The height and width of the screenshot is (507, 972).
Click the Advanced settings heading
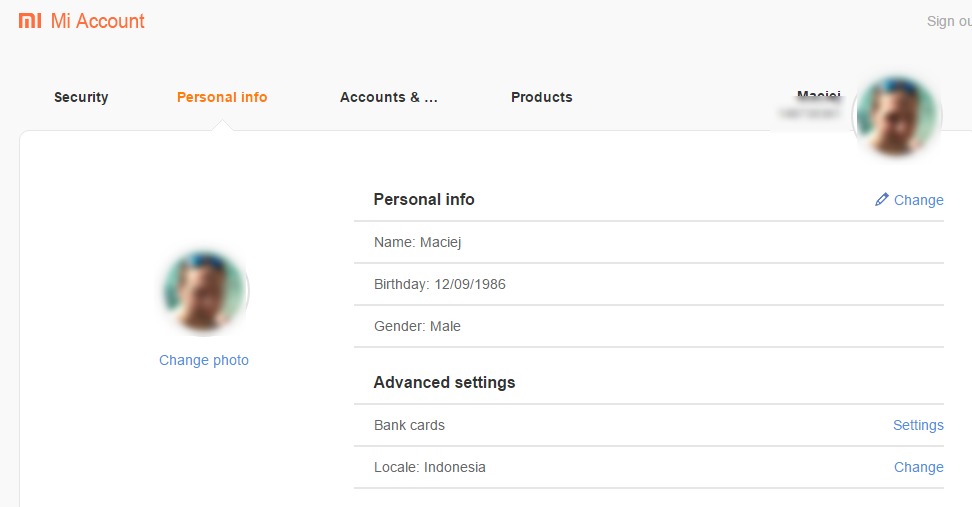click(x=444, y=382)
